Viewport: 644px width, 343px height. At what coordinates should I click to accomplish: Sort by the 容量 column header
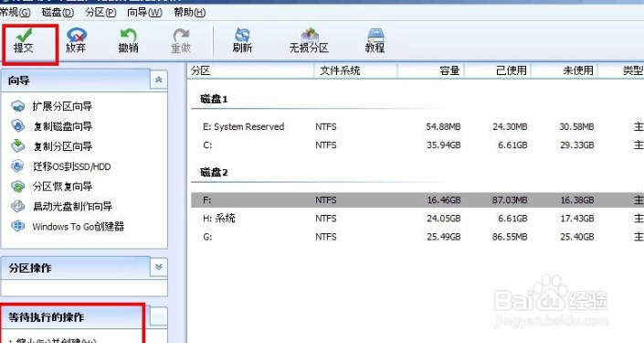pos(431,70)
